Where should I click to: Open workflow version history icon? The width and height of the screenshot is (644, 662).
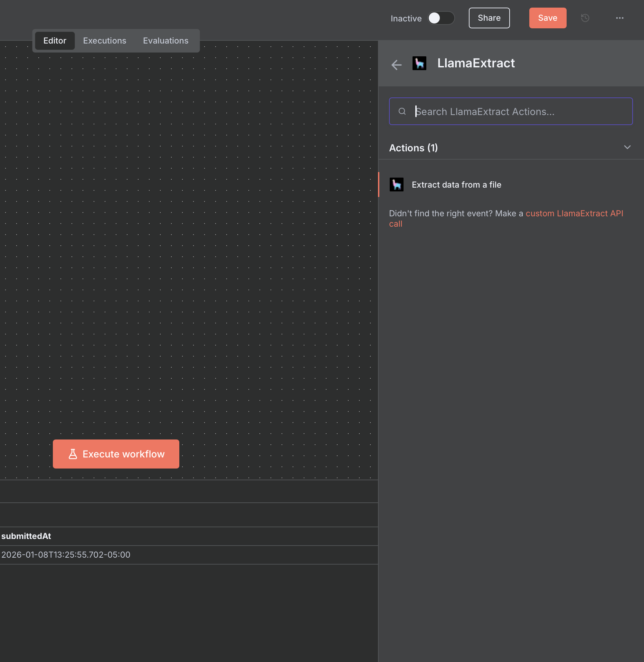[x=585, y=18]
